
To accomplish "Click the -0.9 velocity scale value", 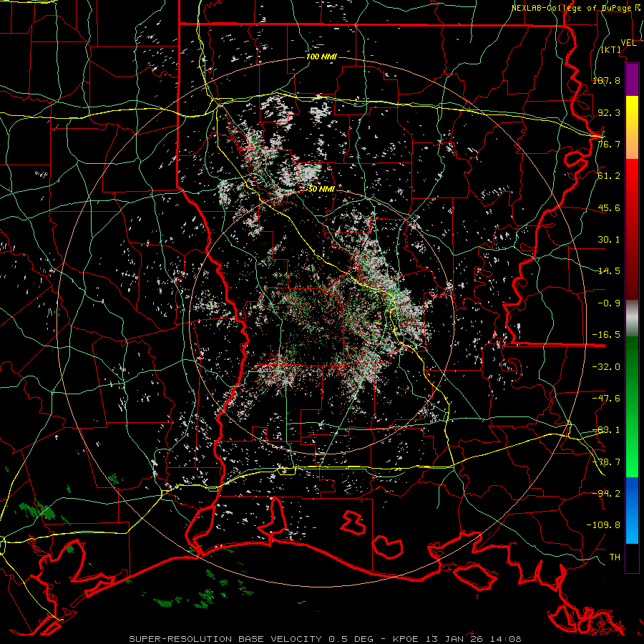I will coord(609,303).
